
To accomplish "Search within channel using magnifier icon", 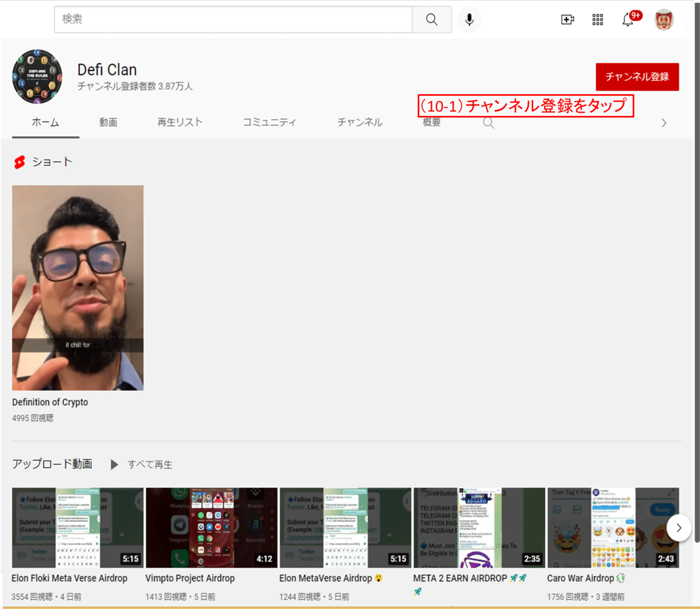I will point(488,122).
